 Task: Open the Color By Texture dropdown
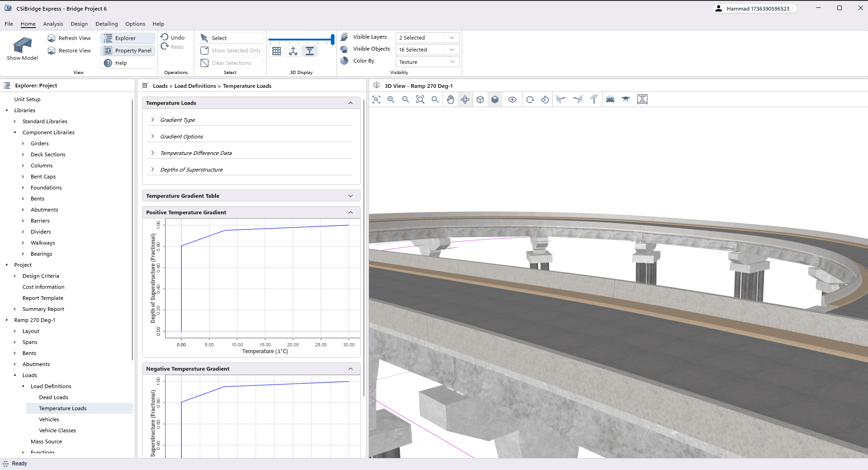point(427,62)
